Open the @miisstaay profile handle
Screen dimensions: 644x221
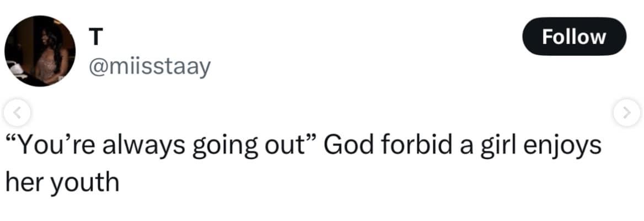click(149, 67)
